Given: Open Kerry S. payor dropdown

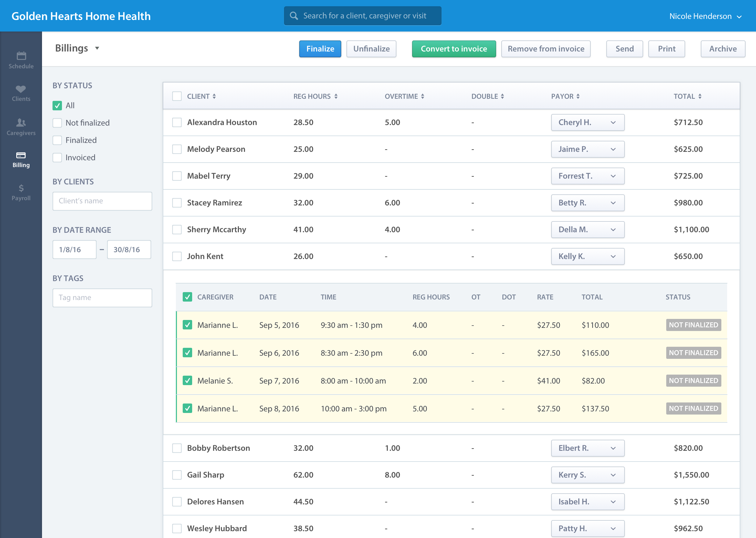Looking at the screenshot, I should coord(588,475).
